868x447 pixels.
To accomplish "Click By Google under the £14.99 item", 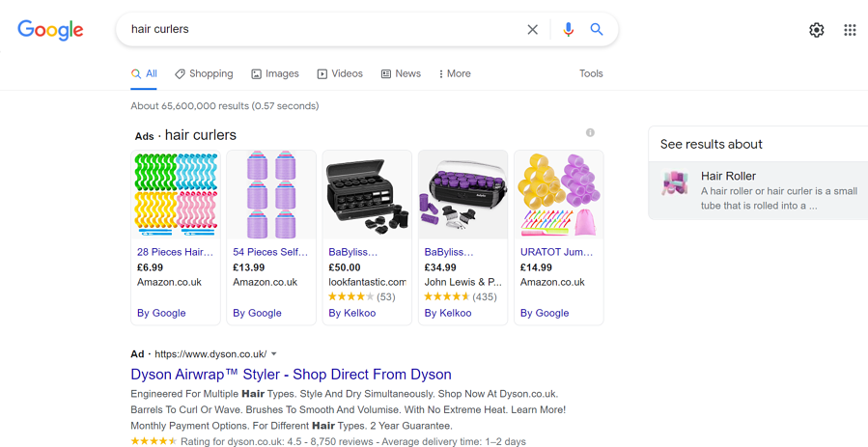I will click(545, 313).
